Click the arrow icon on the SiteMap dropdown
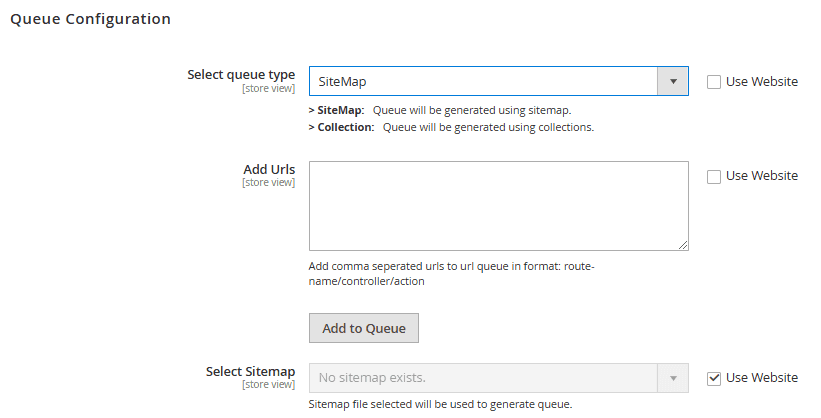This screenshot has height=418, width=821. [x=673, y=81]
